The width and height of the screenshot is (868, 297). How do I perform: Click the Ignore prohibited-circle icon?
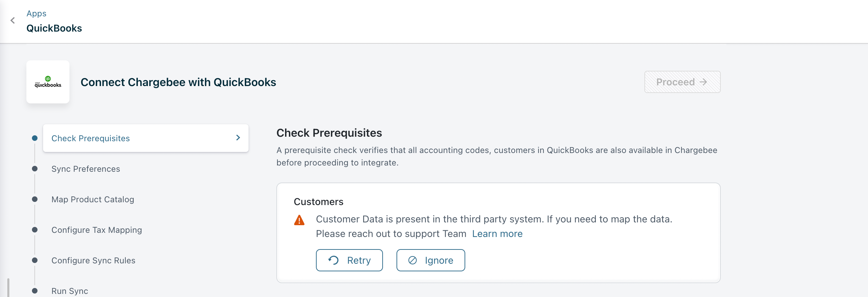click(412, 260)
